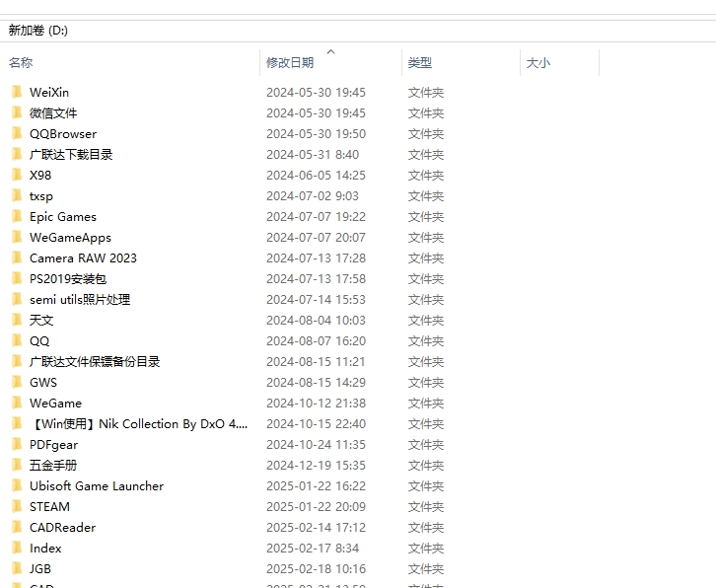Viewport: 716px width, 588px height.
Task: Click the GWS folder icon
Action: point(17,383)
